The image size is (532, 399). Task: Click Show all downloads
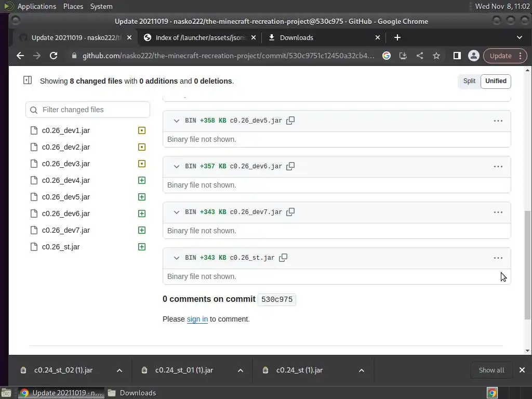click(491, 370)
